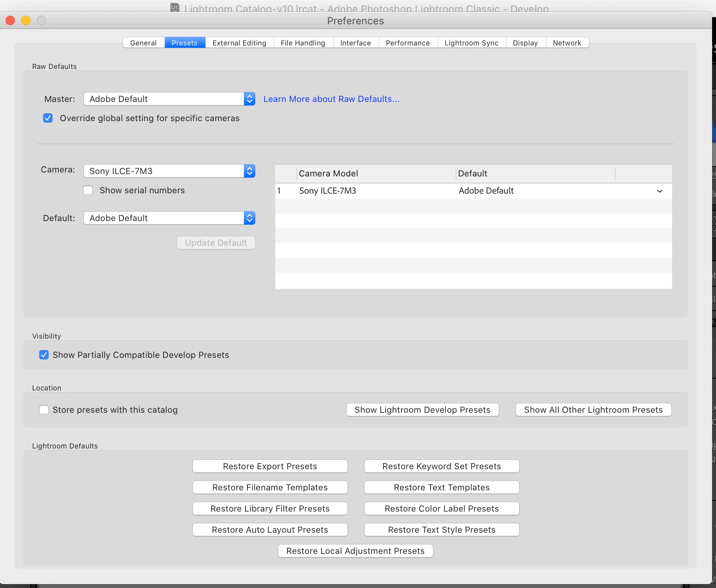Click Restore Library Filter Presets
Viewport: 716px width, 588px height.
tap(270, 508)
